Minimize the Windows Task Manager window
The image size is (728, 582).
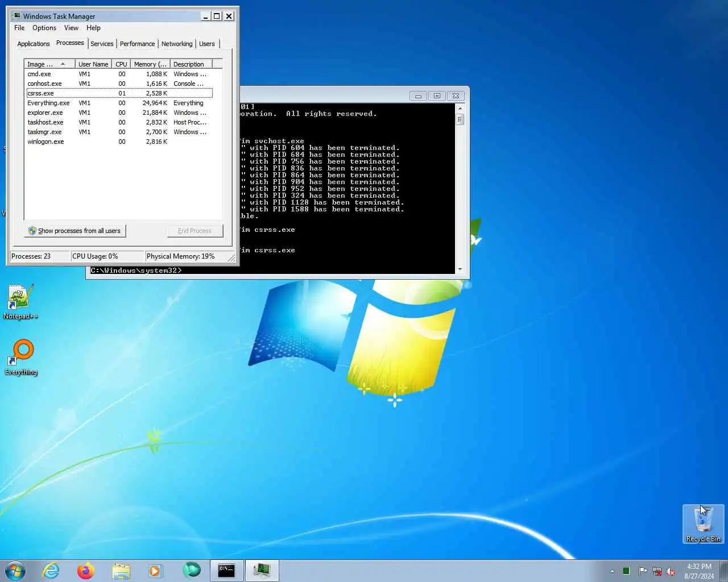(x=206, y=16)
